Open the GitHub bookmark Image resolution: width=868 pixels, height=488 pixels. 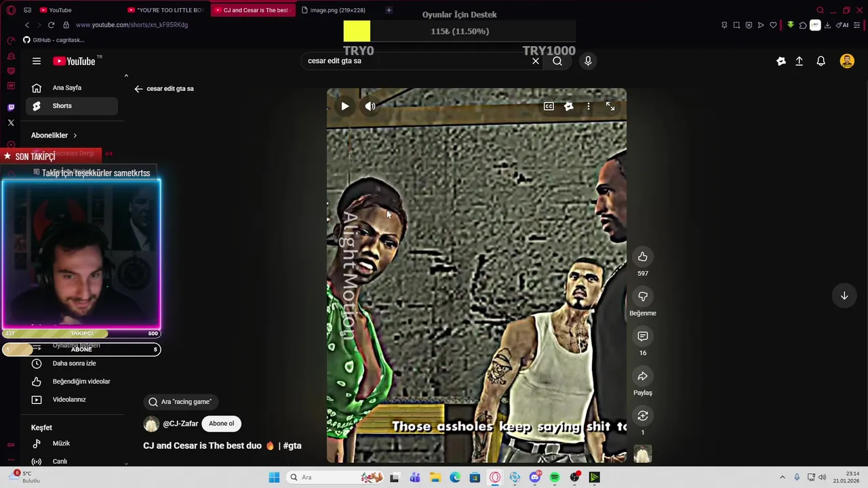[x=54, y=40]
